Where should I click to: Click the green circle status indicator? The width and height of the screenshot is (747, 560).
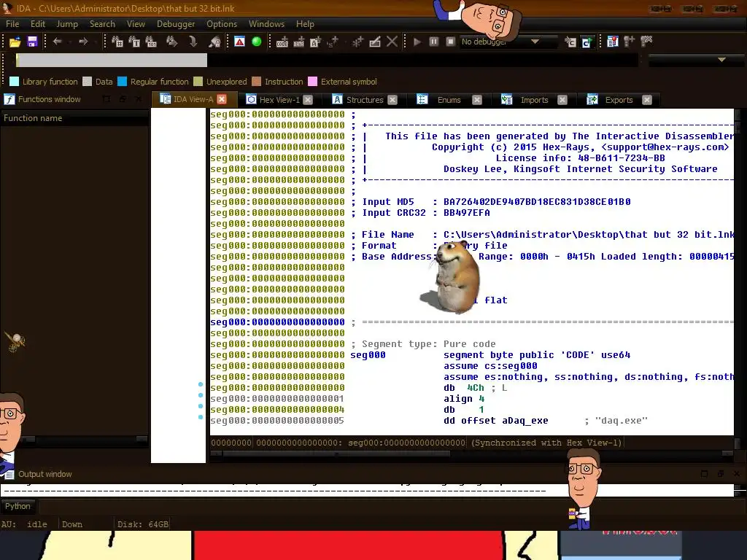click(256, 42)
